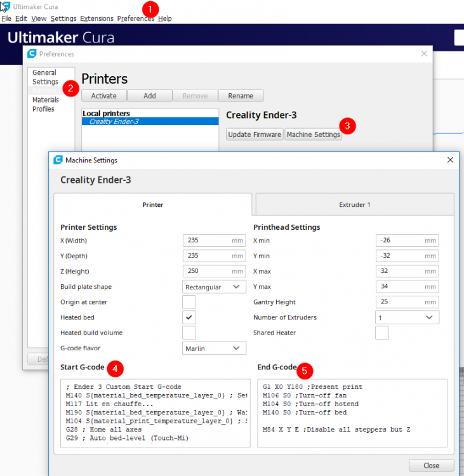This screenshot has height=476, width=464.
Task: Click the M117 Lit en chauffe line
Action: tap(109, 404)
